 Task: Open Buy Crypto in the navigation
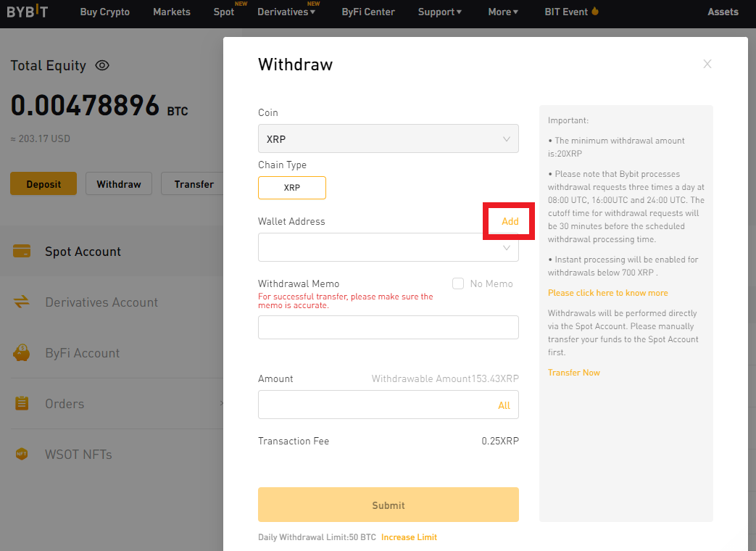pyautogui.click(x=104, y=12)
